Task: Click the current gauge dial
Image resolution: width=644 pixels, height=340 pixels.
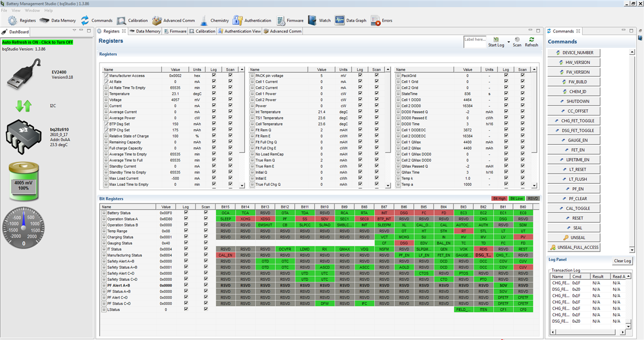Action: tap(24, 227)
